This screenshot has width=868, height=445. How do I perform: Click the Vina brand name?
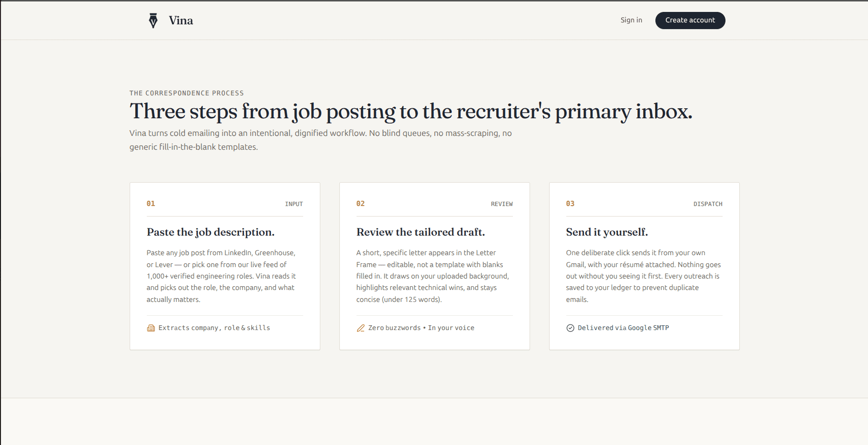(181, 21)
